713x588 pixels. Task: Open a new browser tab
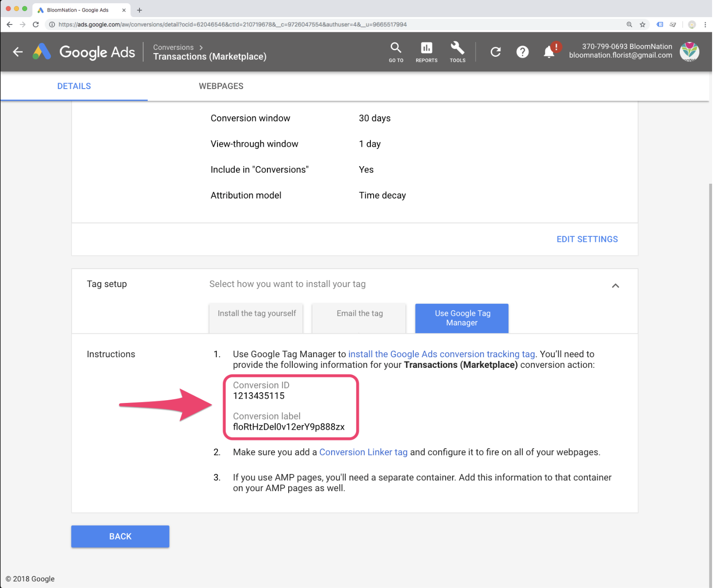(139, 10)
